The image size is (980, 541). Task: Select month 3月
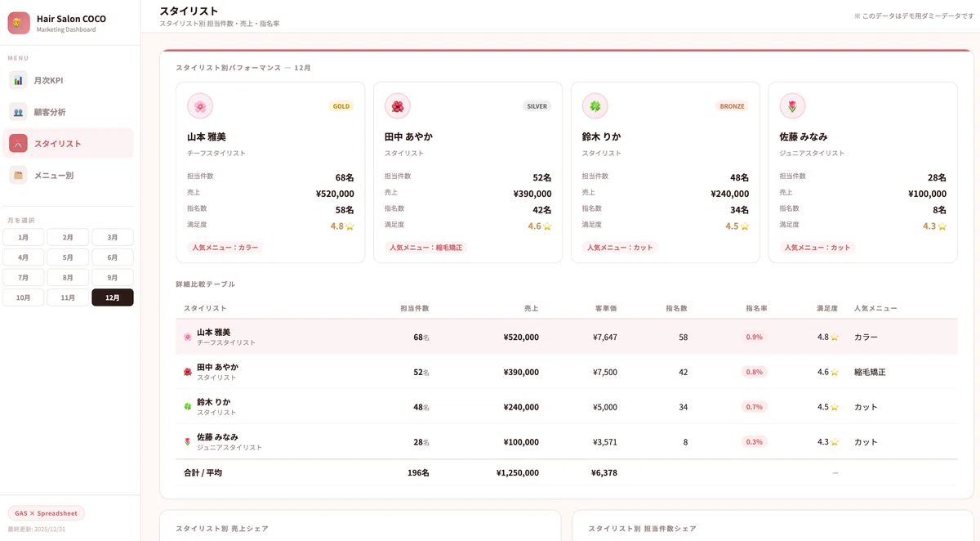tap(113, 237)
